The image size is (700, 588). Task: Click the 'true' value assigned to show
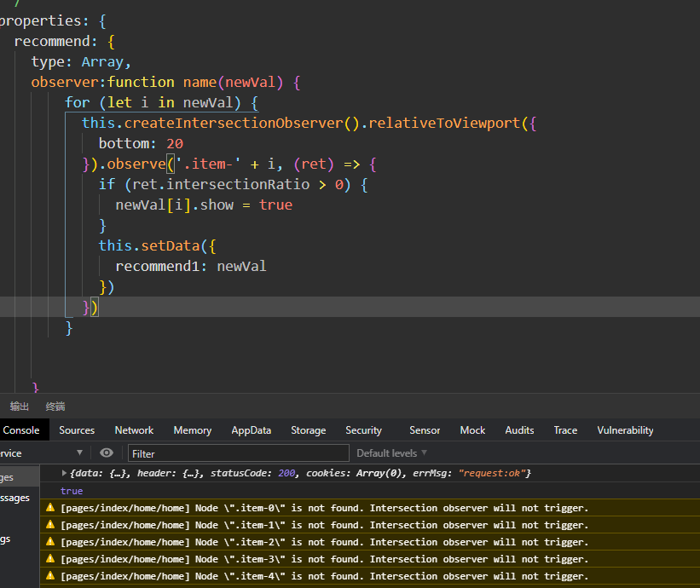click(275, 205)
